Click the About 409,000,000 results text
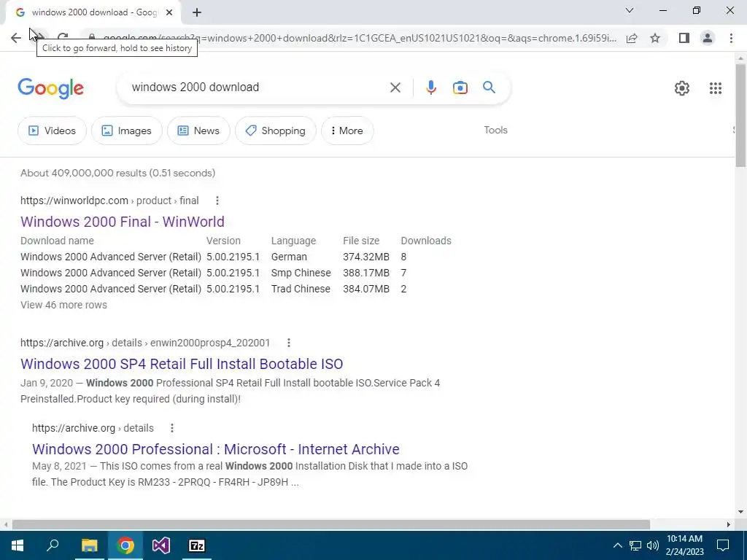Image resolution: width=747 pixels, height=560 pixels. [117, 173]
